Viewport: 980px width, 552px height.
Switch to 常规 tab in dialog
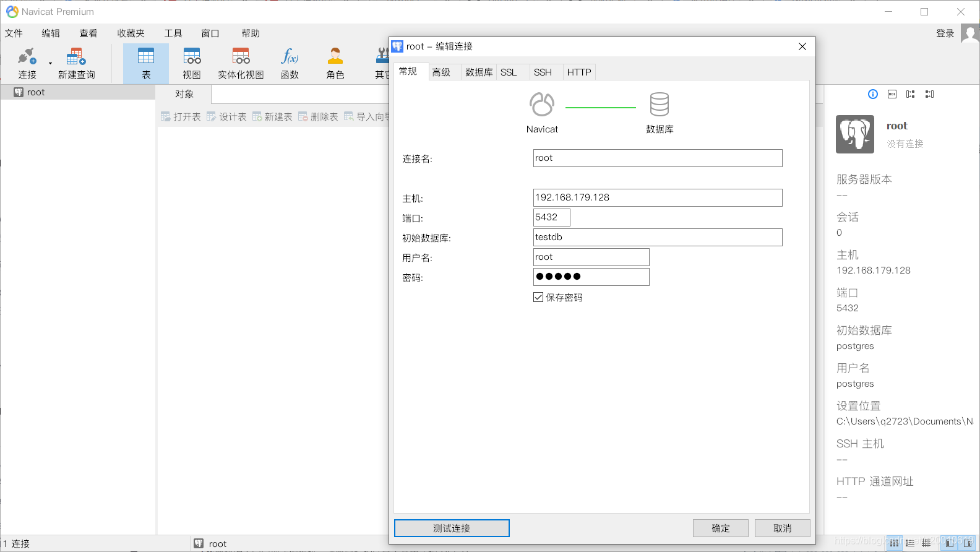(x=408, y=72)
